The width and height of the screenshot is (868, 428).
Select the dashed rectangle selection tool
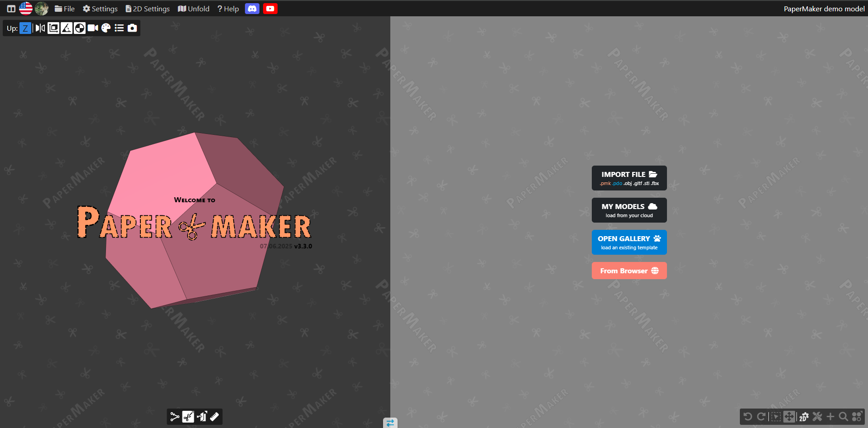click(776, 417)
